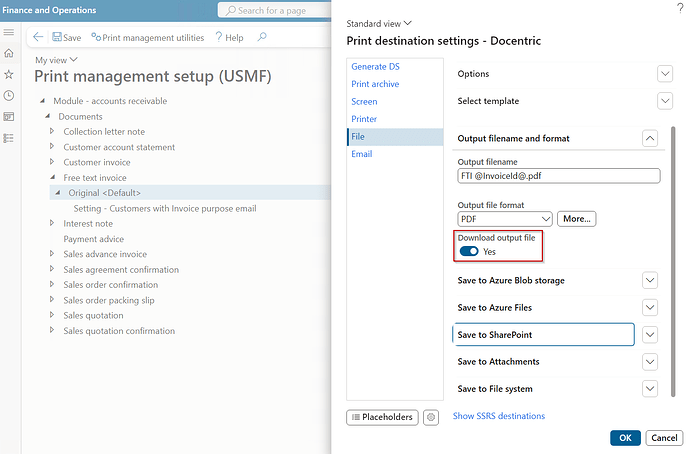Click the Output filename text field

click(x=559, y=176)
